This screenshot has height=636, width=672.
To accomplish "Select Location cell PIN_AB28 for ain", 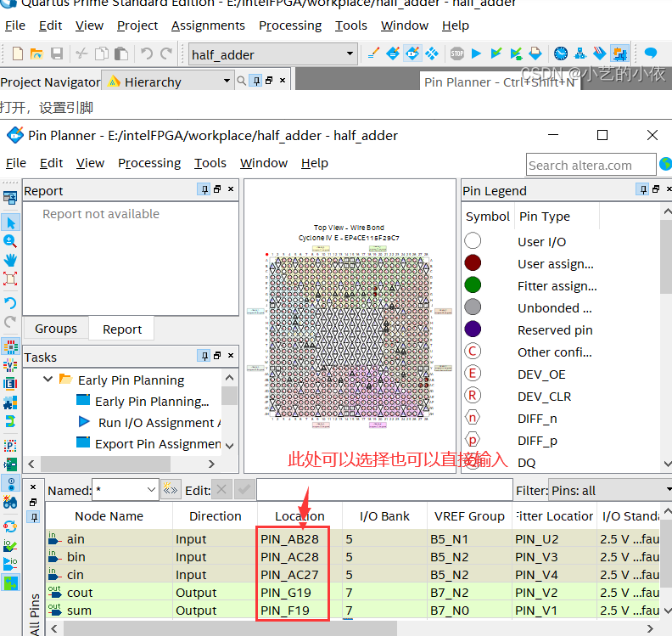I will 290,539.
